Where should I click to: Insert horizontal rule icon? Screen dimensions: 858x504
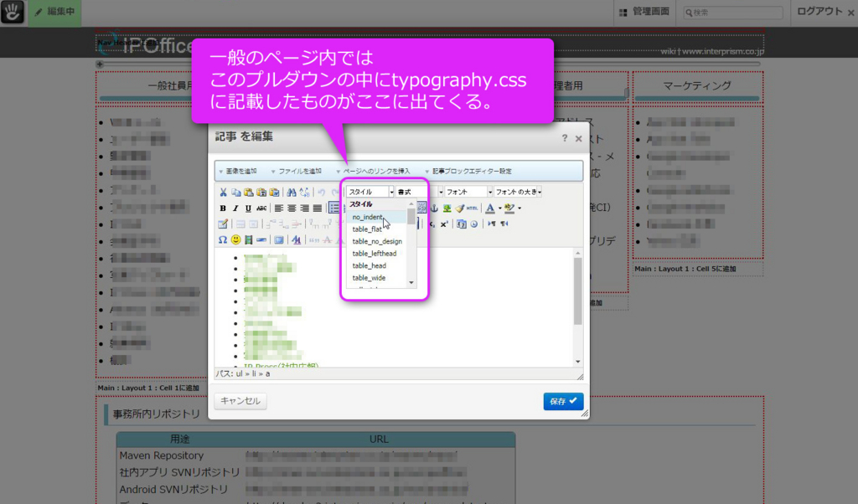261,240
